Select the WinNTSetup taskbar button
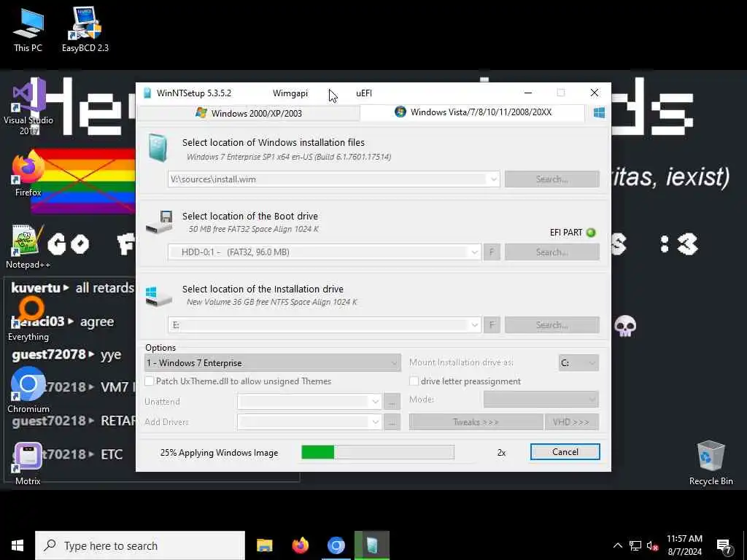This screenshot has width=747, height=560. pyautogui.click(x=372, y=545)
